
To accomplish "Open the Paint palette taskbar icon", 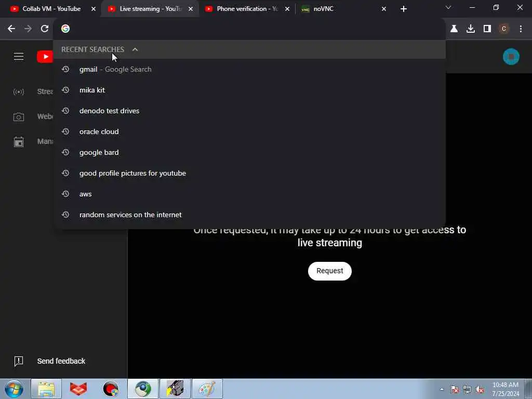I will (207, 389).
